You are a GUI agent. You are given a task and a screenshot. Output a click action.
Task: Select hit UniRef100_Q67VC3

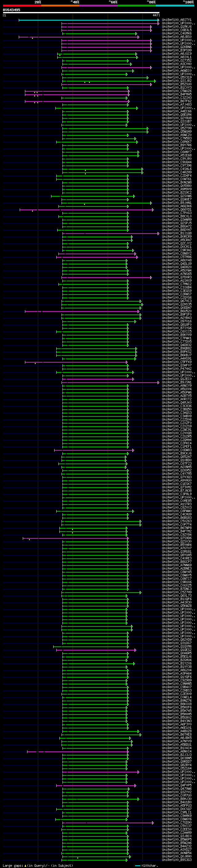(177, 301)
